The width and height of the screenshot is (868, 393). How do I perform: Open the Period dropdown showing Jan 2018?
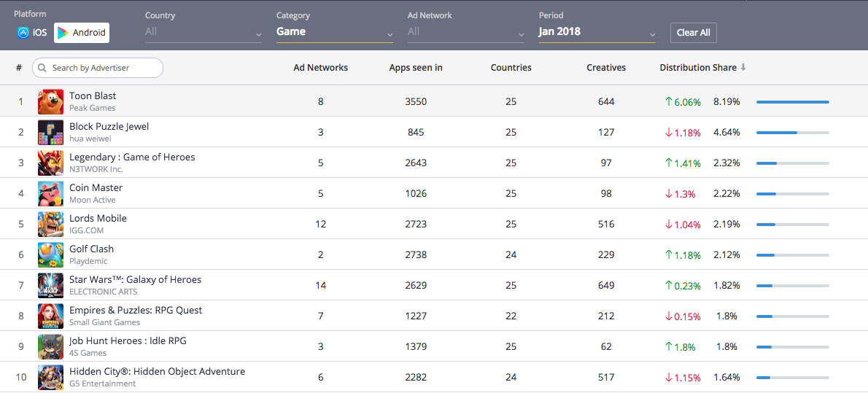(597, 32)
